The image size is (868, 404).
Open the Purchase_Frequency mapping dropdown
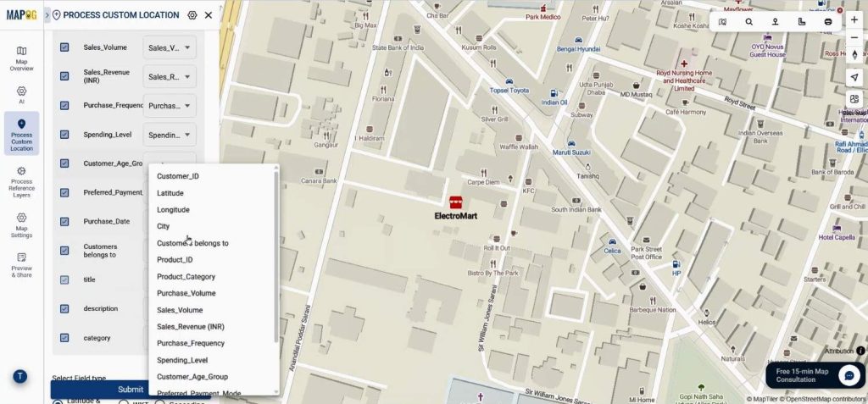(x=170, y=106)
